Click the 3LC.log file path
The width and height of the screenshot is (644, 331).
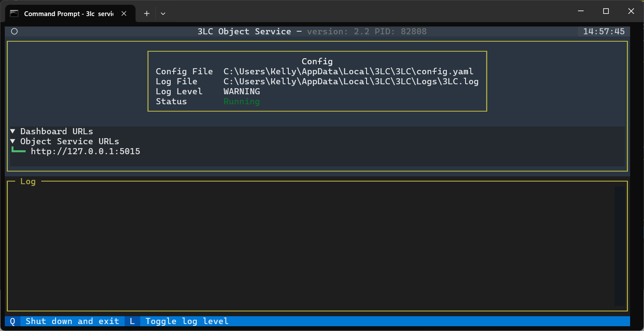pyautogui.click(x=351, y=81)
